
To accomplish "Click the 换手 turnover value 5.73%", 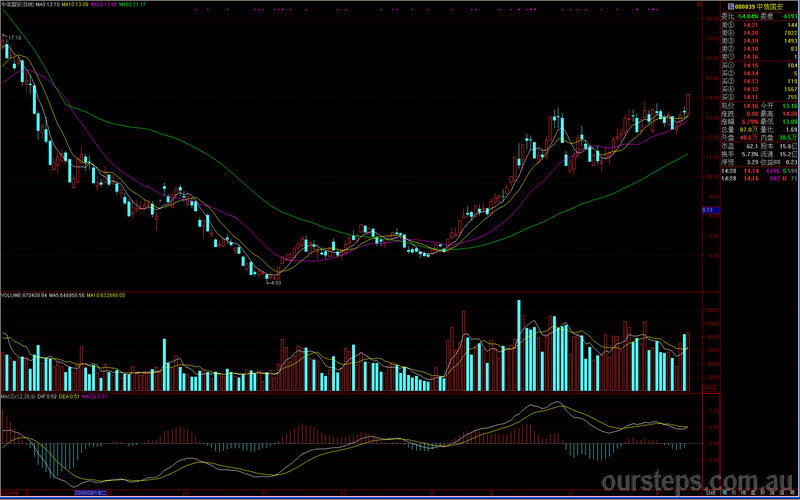I will pyautogui.click(x=750, y=154).
